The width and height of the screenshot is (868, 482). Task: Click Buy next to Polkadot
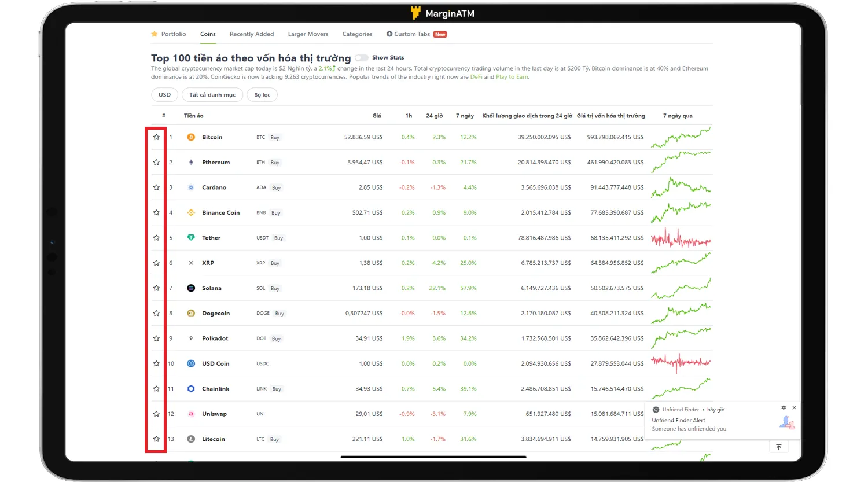[276, 339]
